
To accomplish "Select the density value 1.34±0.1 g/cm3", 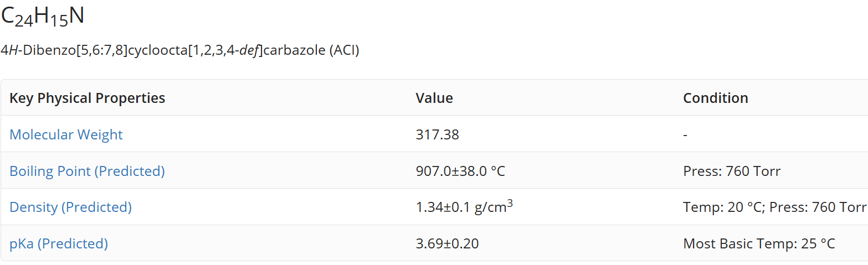I will [464, 207].
